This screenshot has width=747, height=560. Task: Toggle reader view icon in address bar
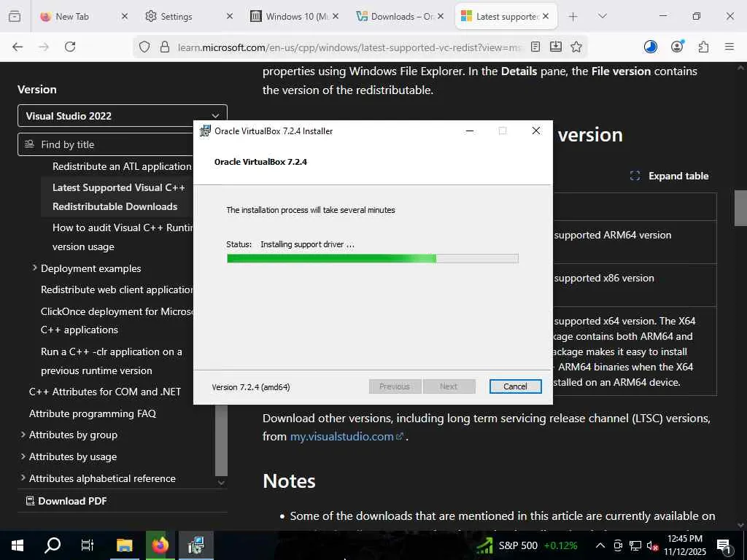(x=535, y=47)
